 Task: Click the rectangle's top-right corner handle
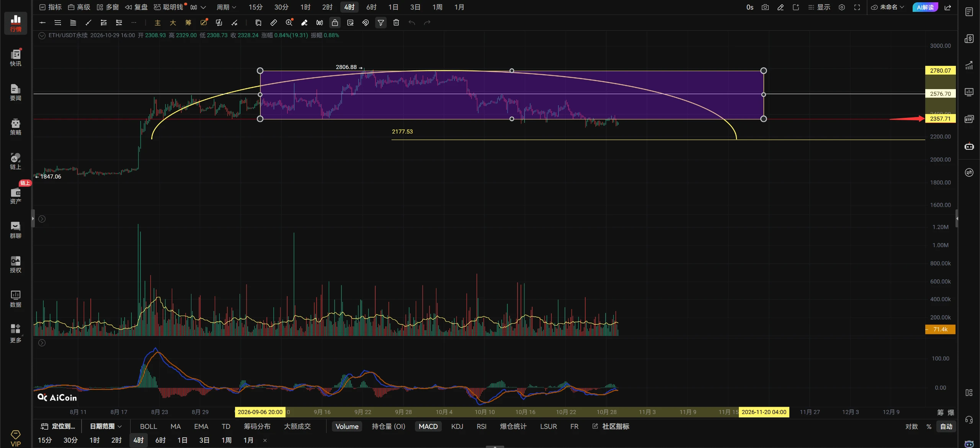(x=763, y=71)
